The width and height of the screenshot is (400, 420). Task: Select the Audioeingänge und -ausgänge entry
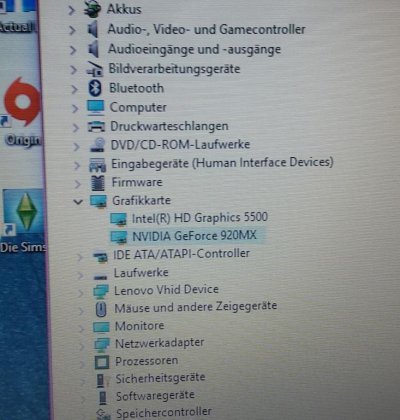pos(194,49)
